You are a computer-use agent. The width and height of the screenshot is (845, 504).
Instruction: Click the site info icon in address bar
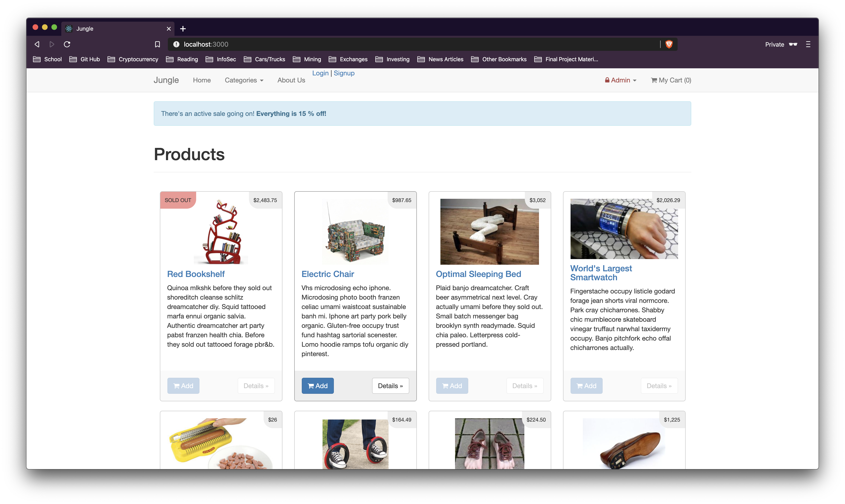click(176, 44)
